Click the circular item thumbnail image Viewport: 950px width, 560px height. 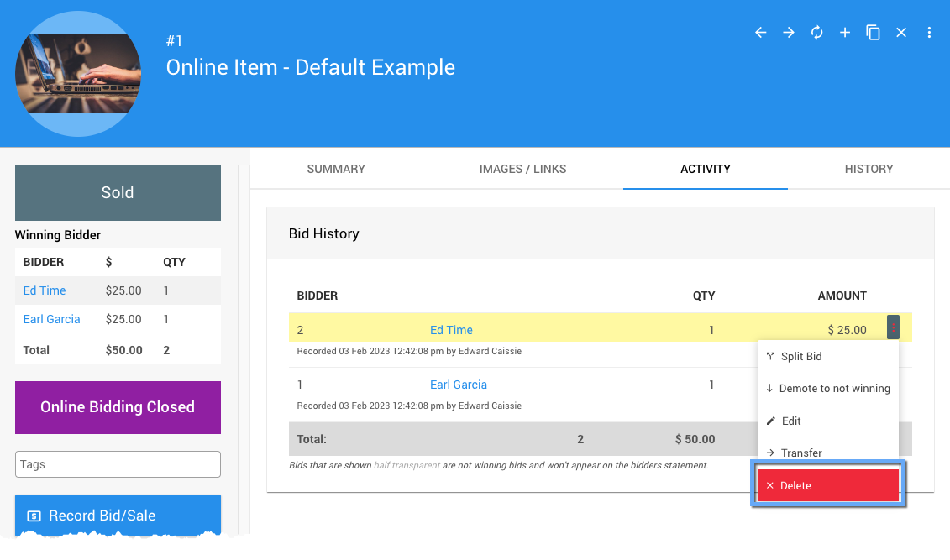coord(78,74)
